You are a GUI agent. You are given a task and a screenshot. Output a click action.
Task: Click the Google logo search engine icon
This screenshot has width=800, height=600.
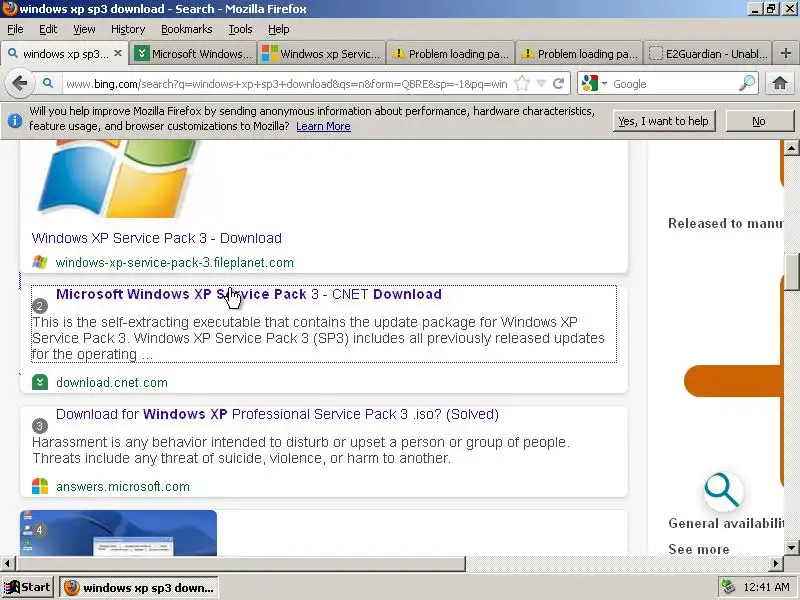(590, 83)
